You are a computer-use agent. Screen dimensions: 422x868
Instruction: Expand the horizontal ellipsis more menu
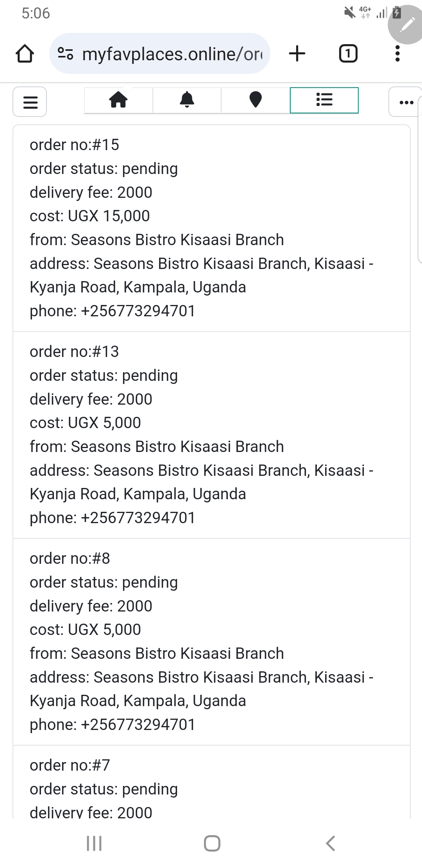pos(406,102)
